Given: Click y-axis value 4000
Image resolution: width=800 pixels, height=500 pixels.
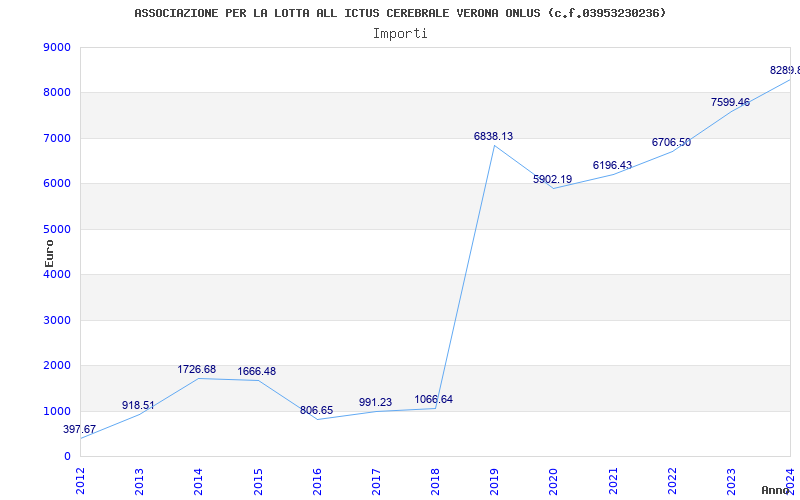Looking at the screenshot, I should tap(57, 274).
